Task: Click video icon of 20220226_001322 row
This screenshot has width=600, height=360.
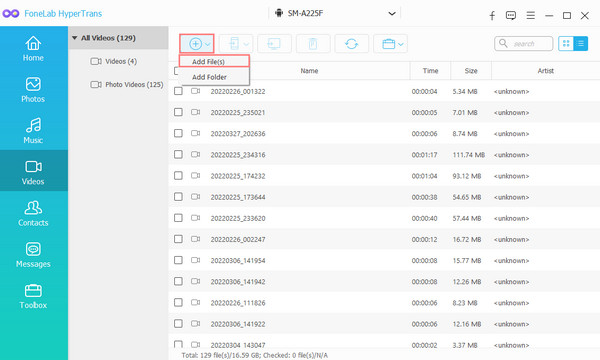Action: pos(196,91)
